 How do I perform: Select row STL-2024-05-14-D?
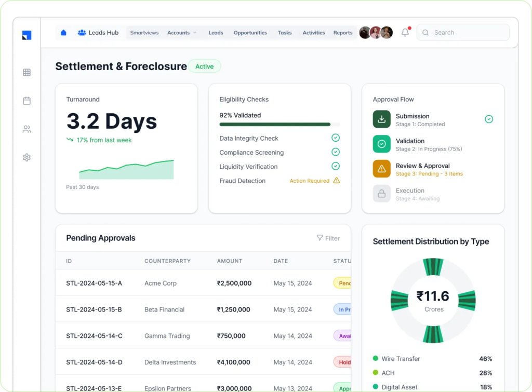(x=203, y=362)
